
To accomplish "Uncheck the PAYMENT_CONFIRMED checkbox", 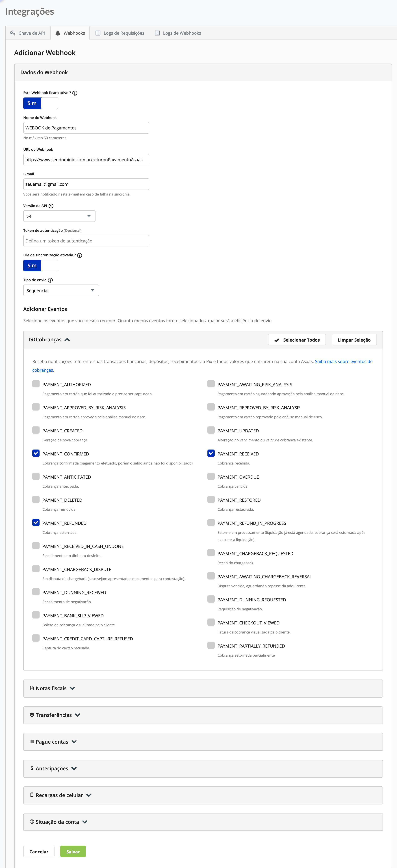I will pyautogui.click(x=36, y=453).
